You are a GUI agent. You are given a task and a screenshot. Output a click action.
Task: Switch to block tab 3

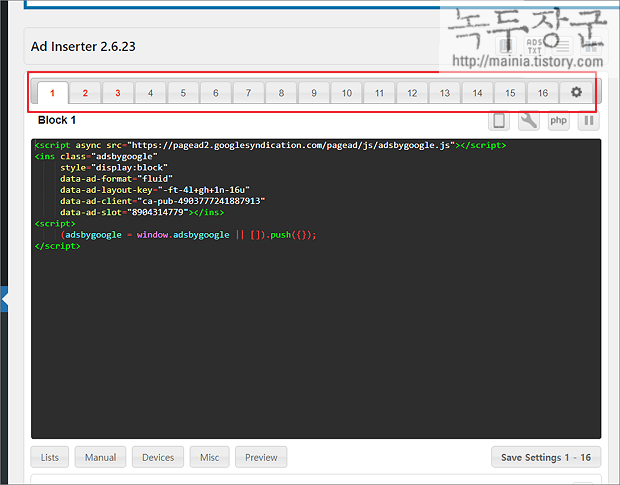(118, 93)
